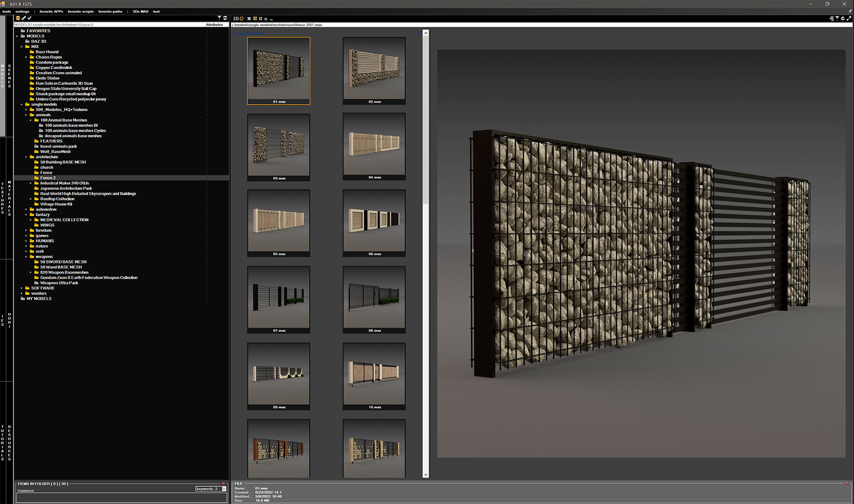Switch to large thumbnail grid view

click(x=255, y=19)
